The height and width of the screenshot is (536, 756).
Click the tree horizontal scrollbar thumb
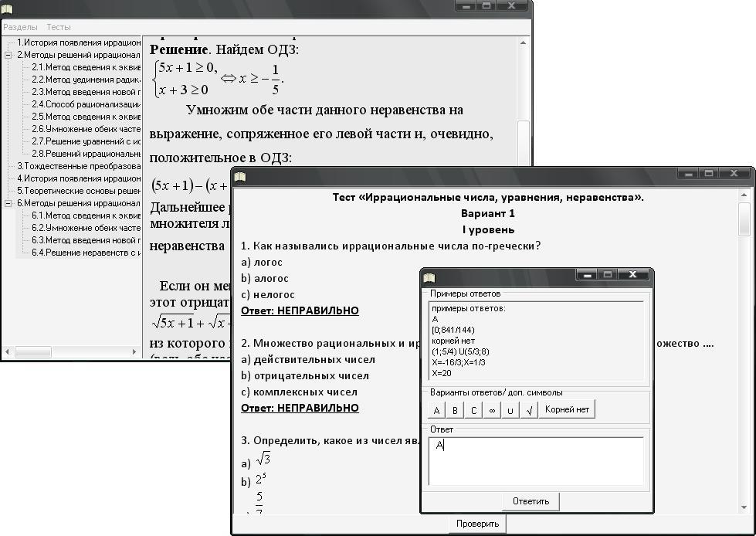32,352
